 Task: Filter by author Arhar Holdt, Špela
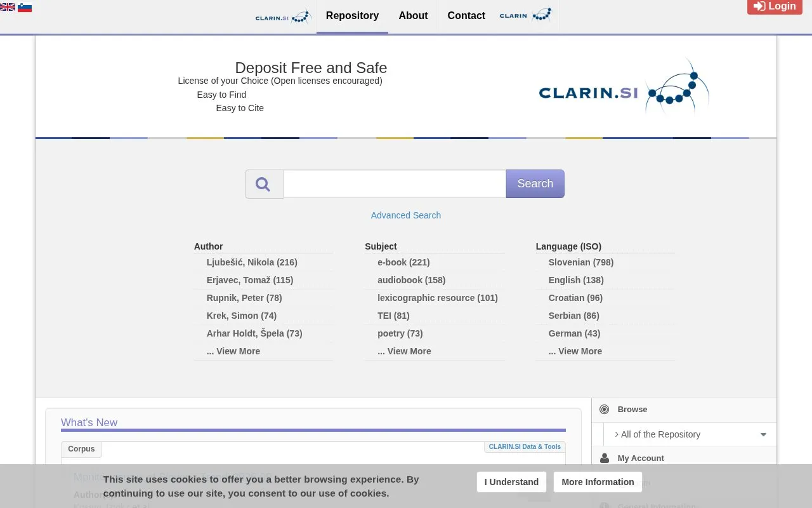(x=254, y=333)
